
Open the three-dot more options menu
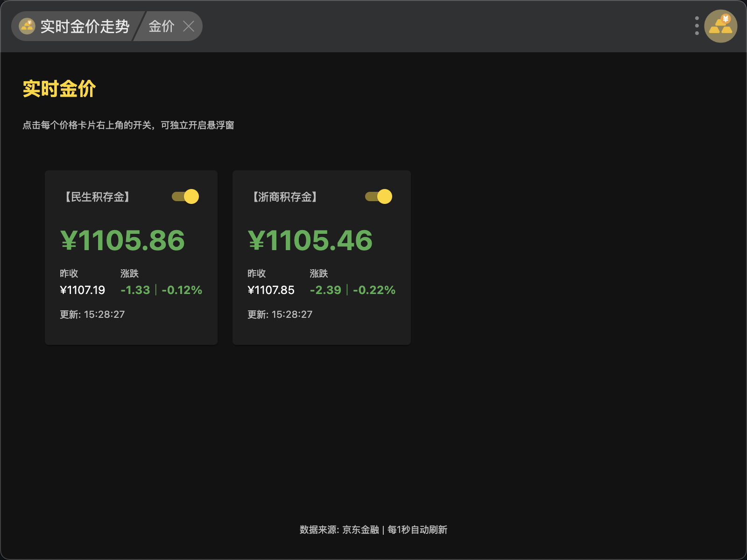697,26
